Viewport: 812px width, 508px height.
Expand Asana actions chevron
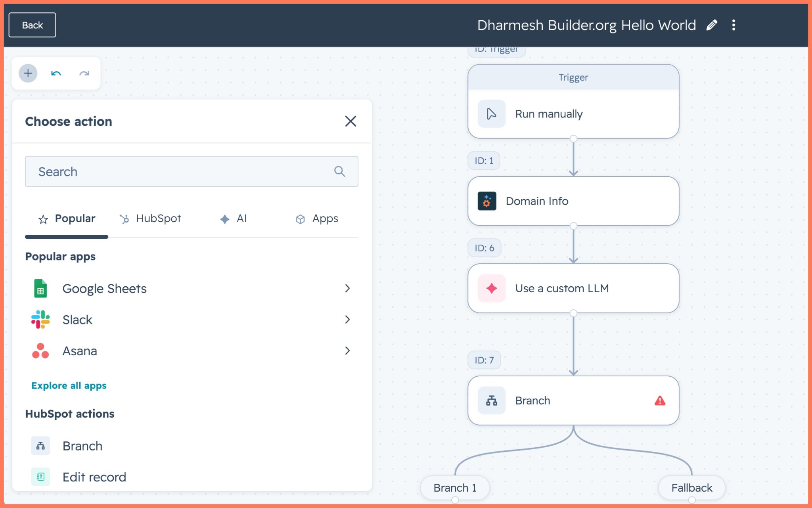pyautogui.click(x=347, y=351)
